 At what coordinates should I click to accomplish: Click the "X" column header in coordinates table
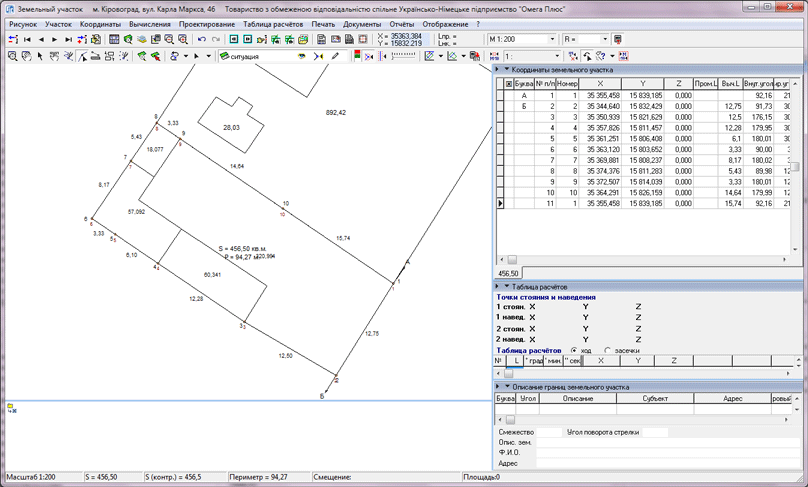point(600,84)
